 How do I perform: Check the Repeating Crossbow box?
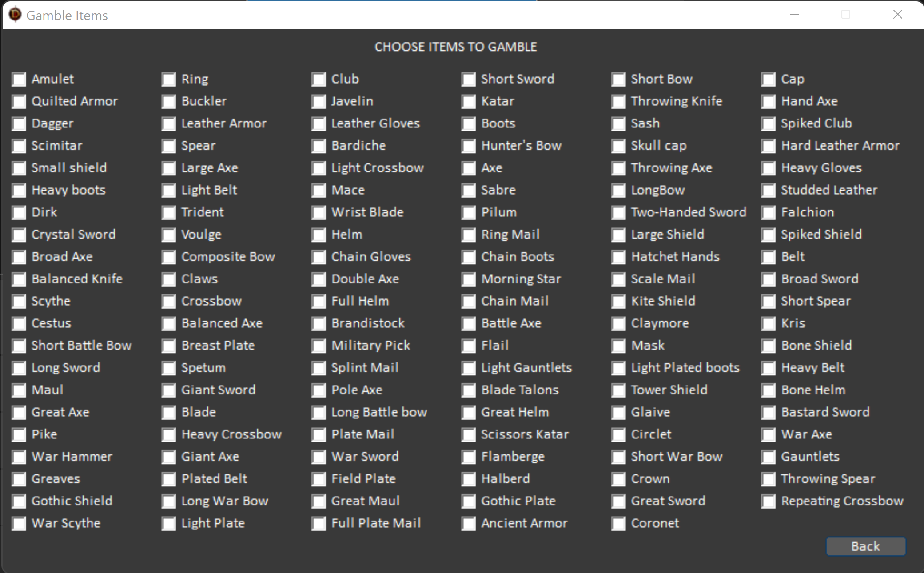click(x=769, y=501)
